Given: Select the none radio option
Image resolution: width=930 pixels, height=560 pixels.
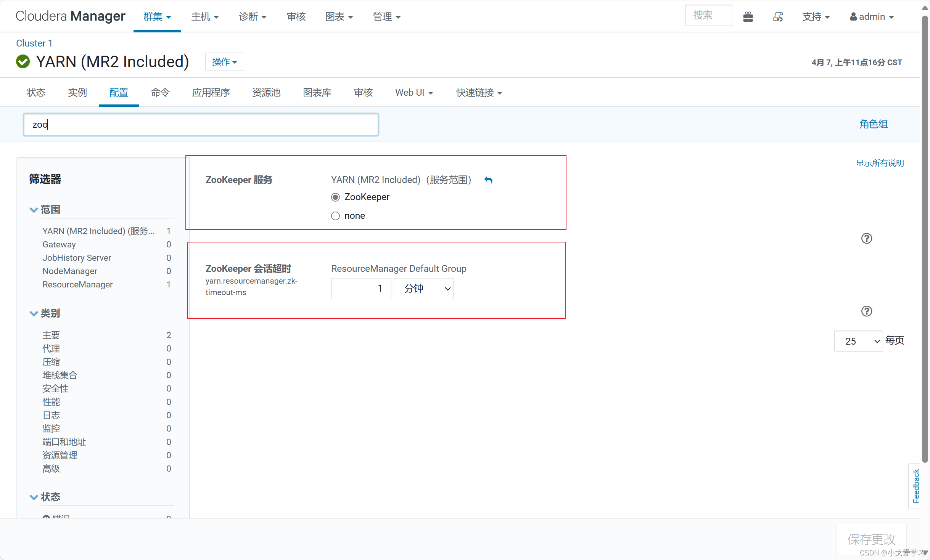Looking at the screenshot, I should point(335,216).
